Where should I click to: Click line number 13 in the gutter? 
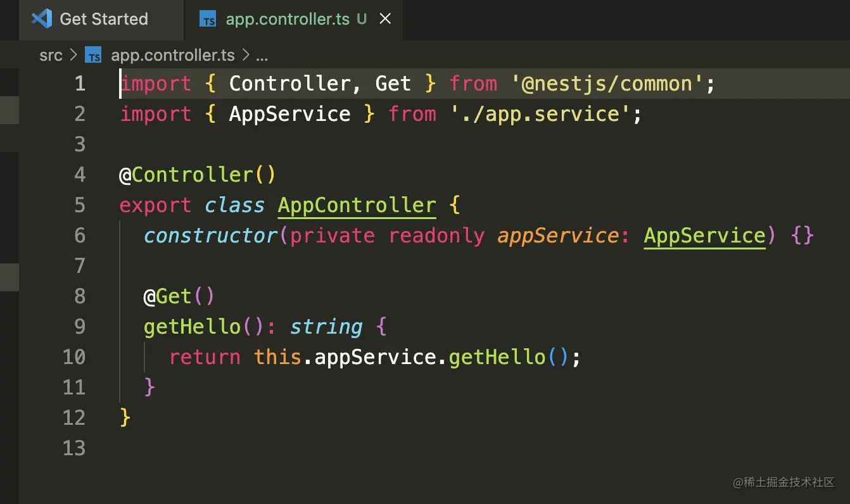point(74,448)
